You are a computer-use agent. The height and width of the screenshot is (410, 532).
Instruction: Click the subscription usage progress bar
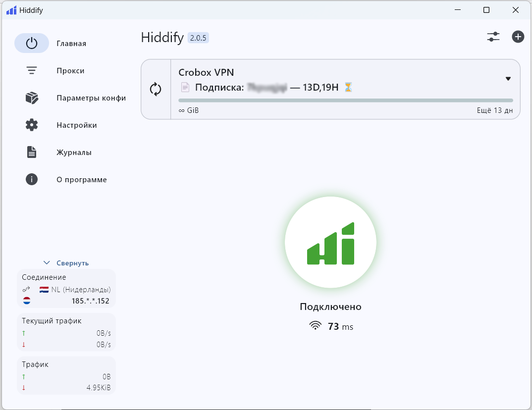[345, 100]
